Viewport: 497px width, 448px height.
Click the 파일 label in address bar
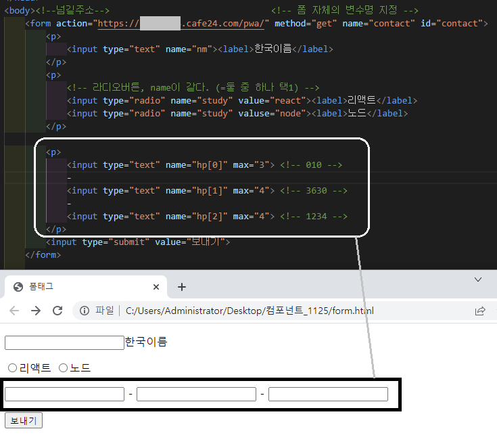pyautogui.click(x=104, y=311)
